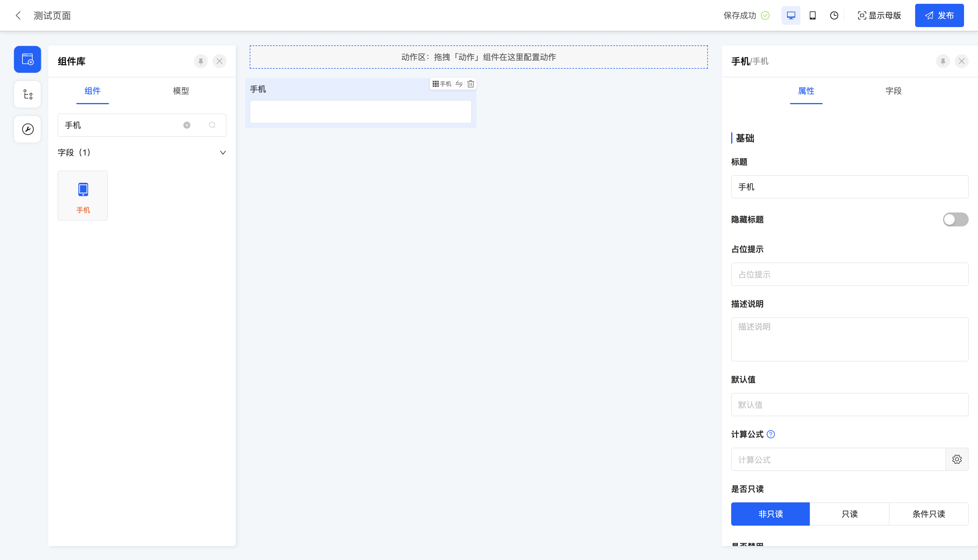The image size is (978, 560).
Task: Open the wrench tools sidebar icon
Action: click(27, 129)
